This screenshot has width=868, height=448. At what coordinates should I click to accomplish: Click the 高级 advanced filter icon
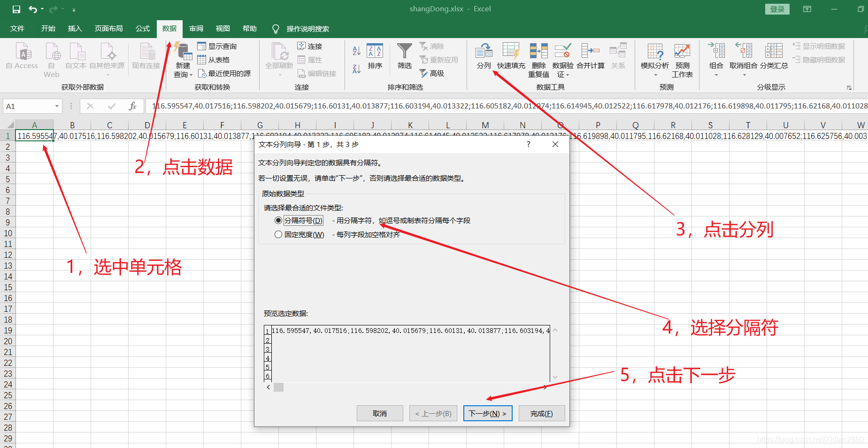point(423,73)
